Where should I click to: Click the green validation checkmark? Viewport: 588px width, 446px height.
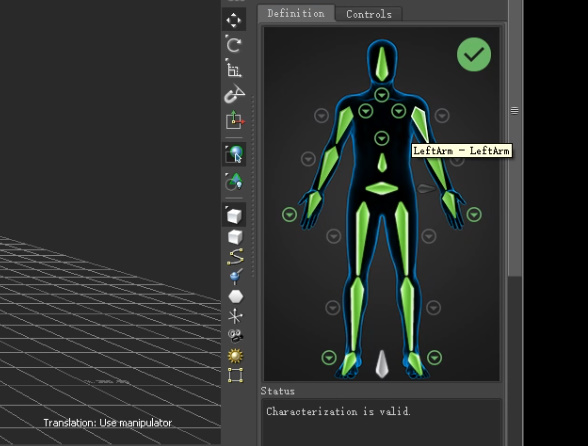(x=474, y=54)
